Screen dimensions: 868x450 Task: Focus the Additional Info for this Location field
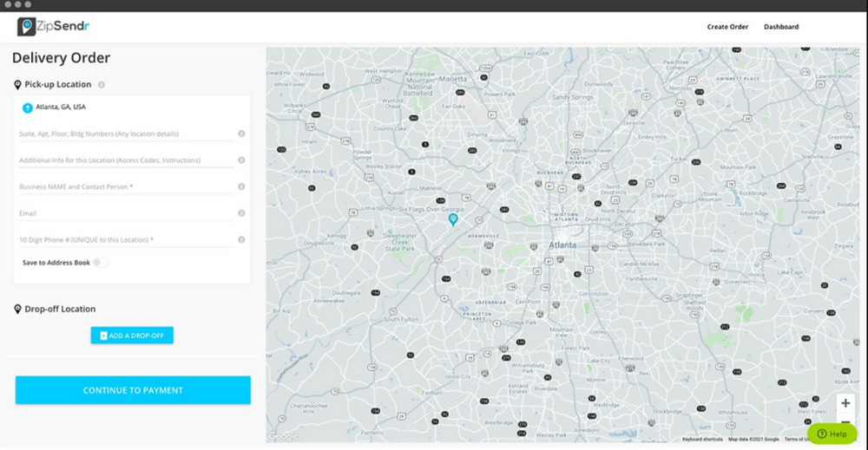pos(126,160)
